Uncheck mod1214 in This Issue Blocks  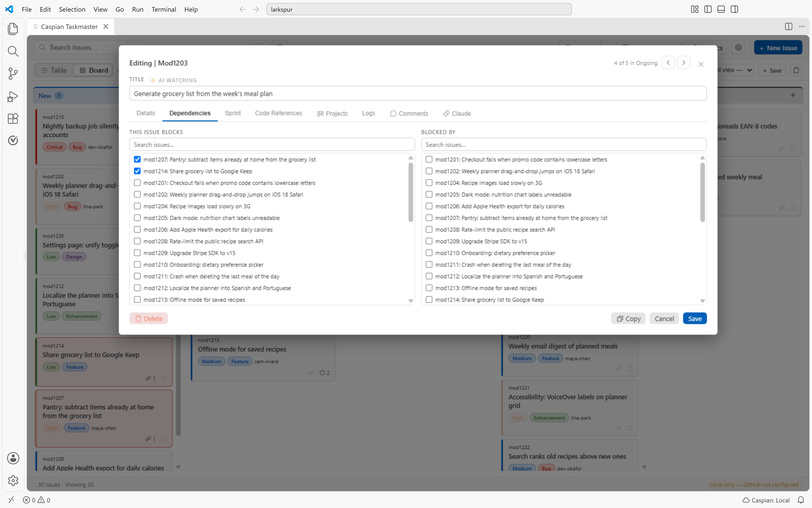pyautogui.click(x=137, y=171)
